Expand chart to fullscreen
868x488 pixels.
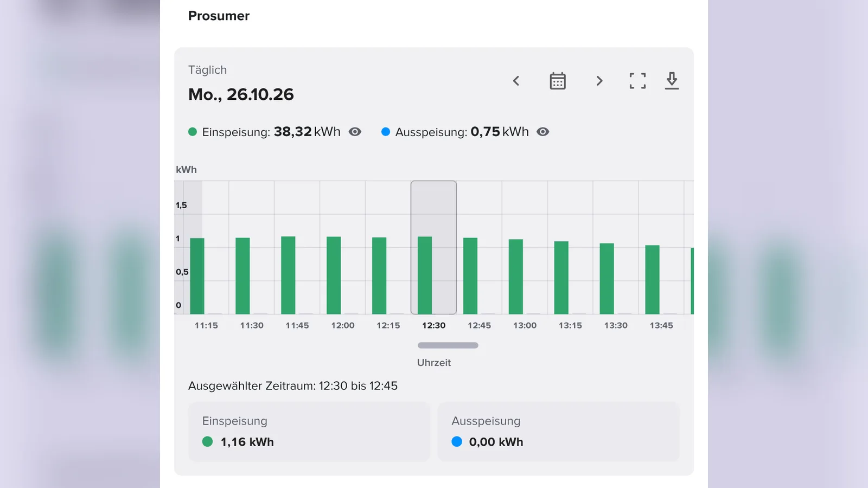point(637,81)
